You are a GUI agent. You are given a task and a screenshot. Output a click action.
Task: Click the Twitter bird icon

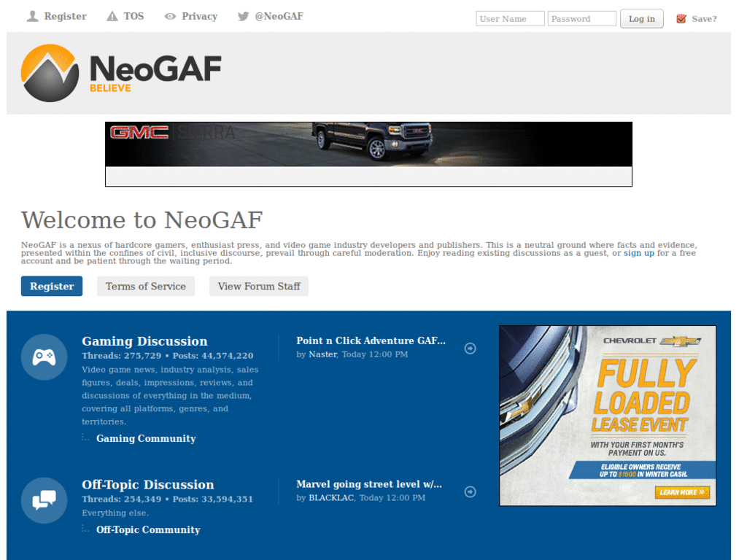(243, 17)
